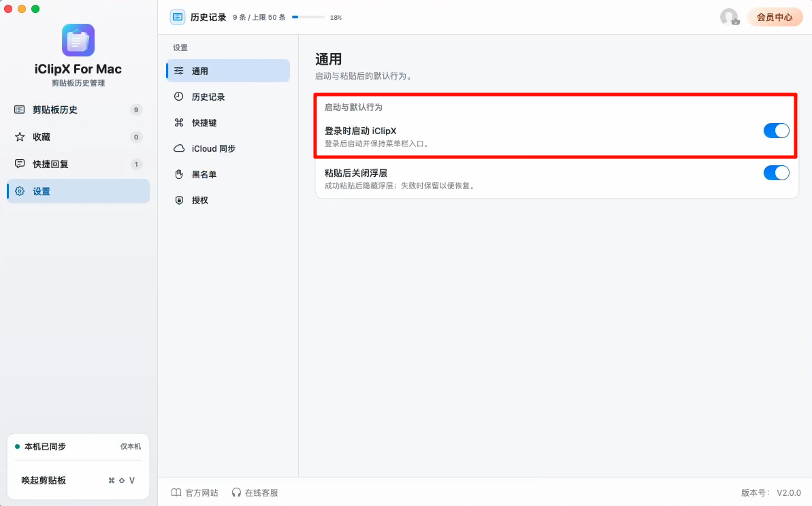
Task: Click the 历史记录 header title
Action: point(208,17)
